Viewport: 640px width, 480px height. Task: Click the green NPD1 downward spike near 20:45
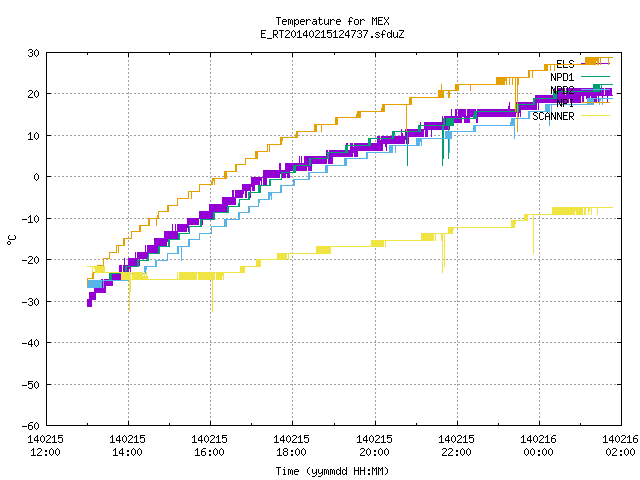(x=407, y=151)
